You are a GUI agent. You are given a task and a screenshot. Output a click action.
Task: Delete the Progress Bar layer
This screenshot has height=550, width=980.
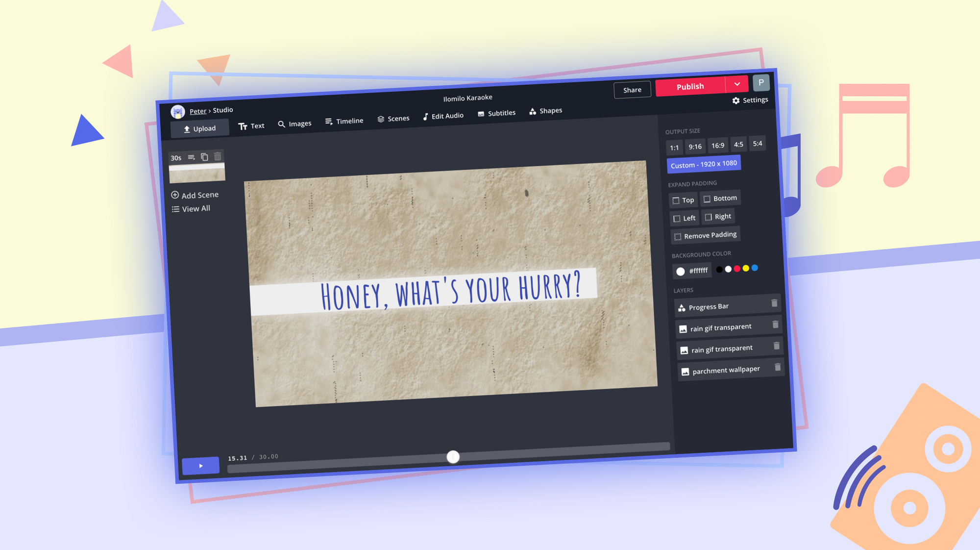775,304
